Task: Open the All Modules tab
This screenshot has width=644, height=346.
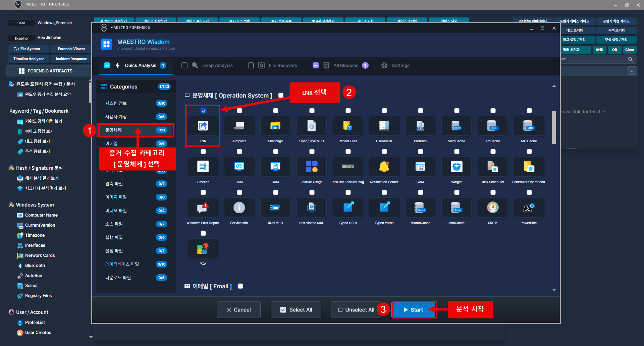Action: tap(346, 65)
